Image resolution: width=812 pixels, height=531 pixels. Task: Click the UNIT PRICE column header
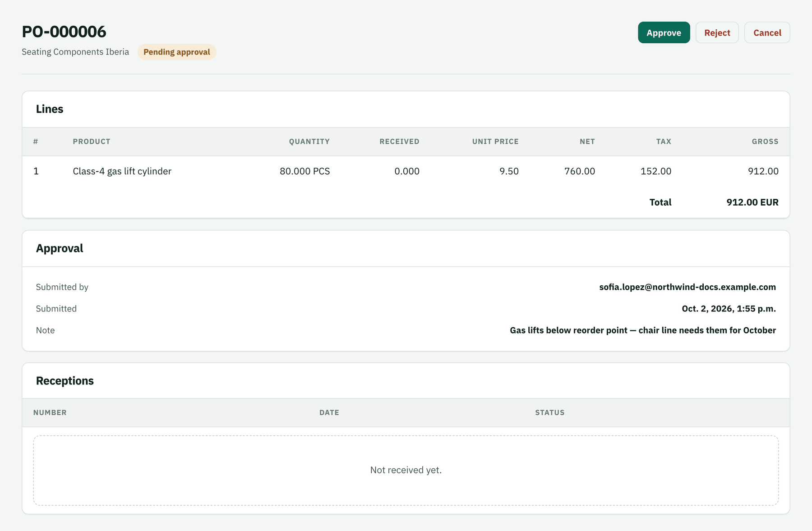pyautogui.click(x=495, y=142)
